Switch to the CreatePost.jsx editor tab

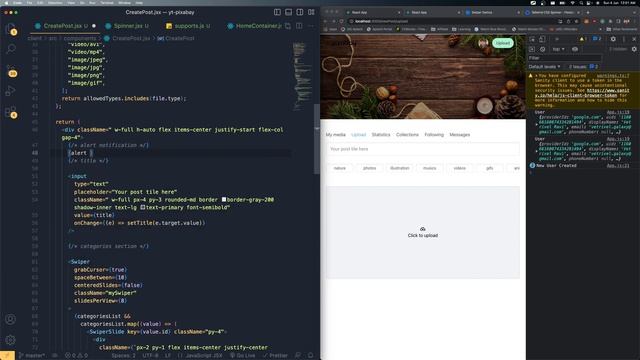(x=65, y=26)
